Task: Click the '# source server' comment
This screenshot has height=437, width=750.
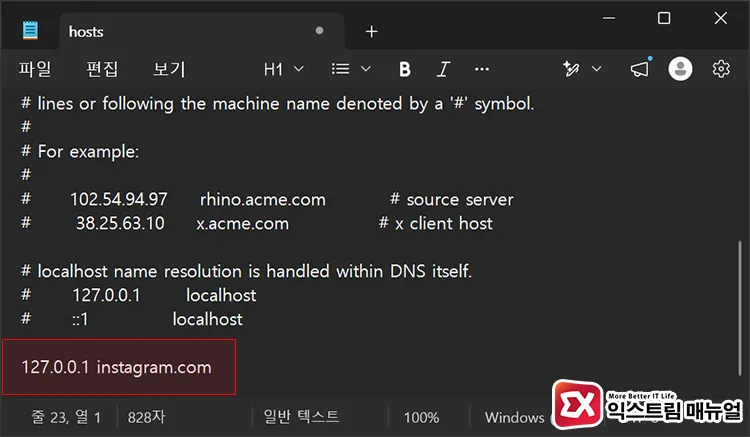Action: tap(452, 199)
